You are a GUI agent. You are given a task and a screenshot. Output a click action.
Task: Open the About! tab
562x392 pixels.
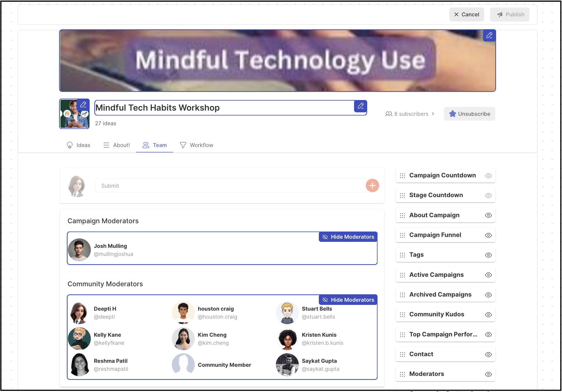pos(116,145)
